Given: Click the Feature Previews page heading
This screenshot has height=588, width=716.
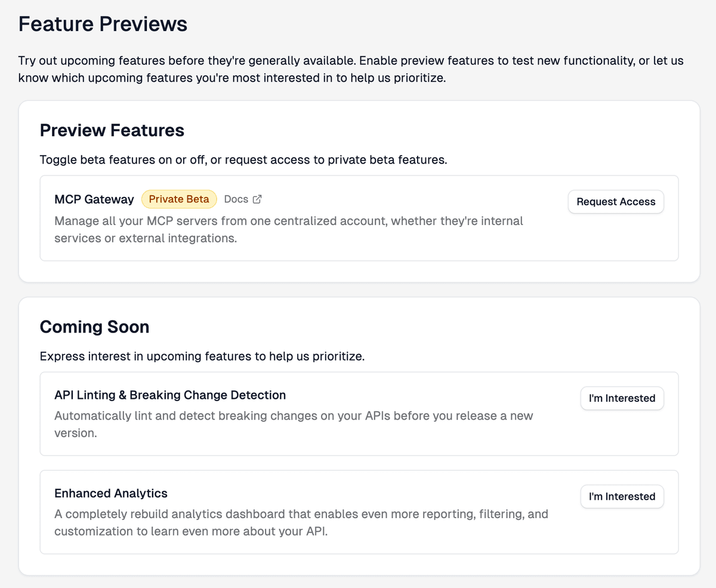Looking at the screenshot, I should [103, 24].
